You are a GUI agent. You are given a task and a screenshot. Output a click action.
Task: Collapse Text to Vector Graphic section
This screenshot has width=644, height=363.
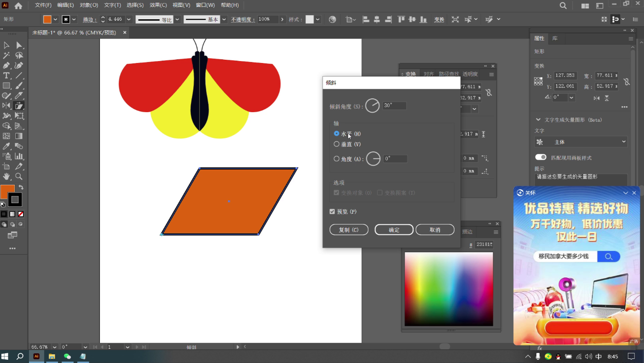click(x=538, y=119)
